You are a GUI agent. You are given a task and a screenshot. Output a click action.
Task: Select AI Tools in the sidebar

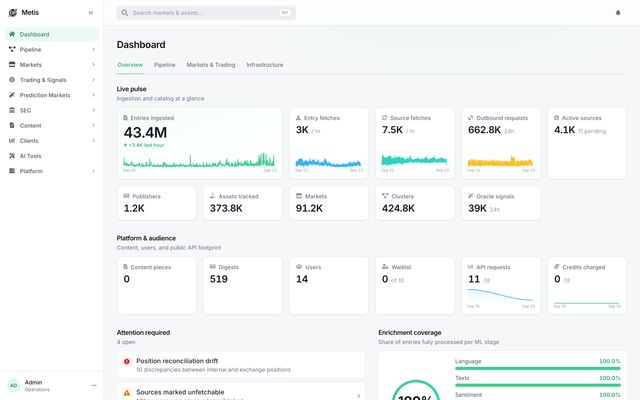pyautogui.click(x=51, y=156)
